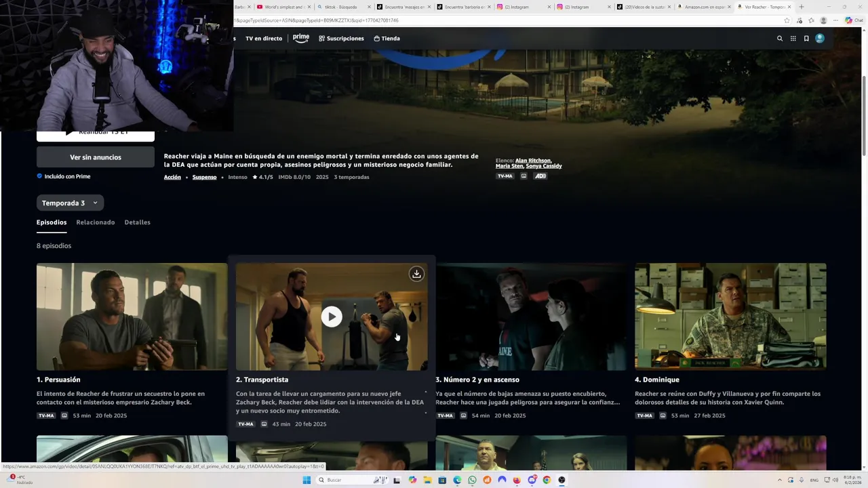868x488 pixels.
Task: Bookmark this page with the star icon
Action: (x=787, y=20)
